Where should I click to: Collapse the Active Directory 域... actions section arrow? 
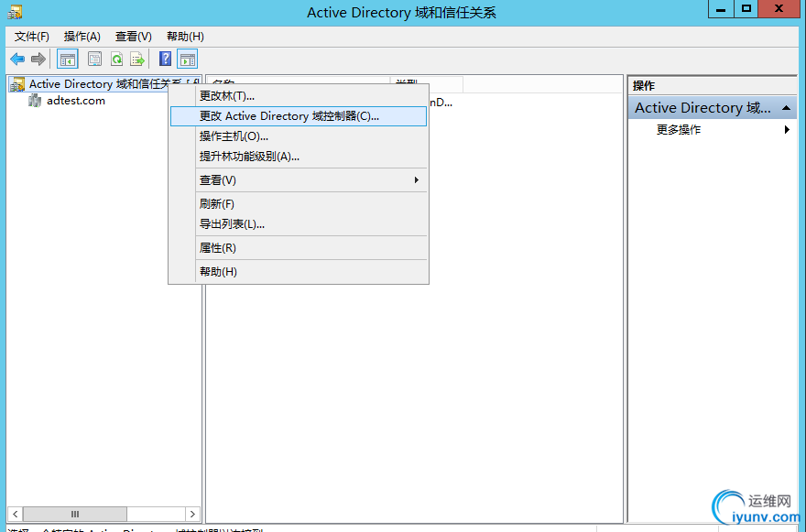click(x=786, y=108)
